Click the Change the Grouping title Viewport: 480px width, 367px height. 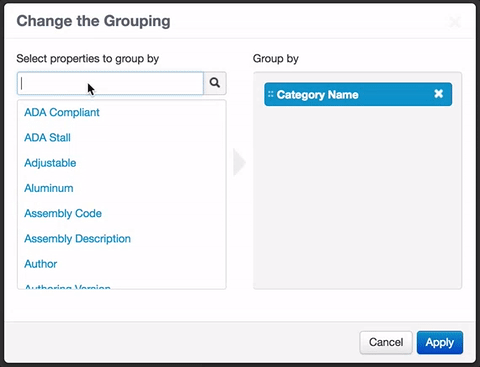pyautogui.click(x=94, y=21)
